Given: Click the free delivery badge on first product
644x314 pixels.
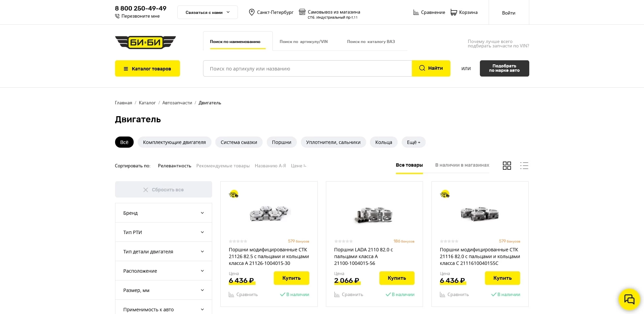Looking at the screenshot, I should 234,194.
